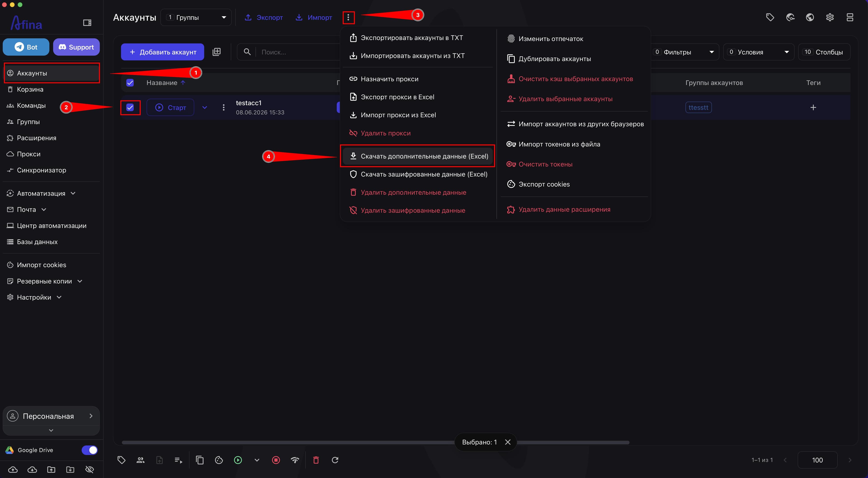Click the bulk add accounts icon

(217, 52)
